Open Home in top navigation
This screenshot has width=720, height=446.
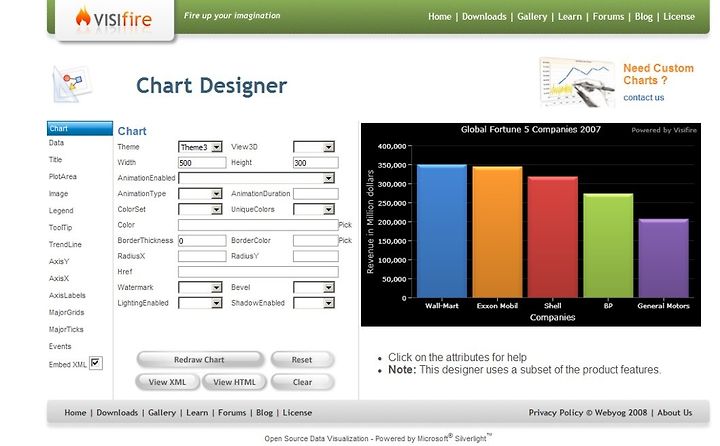click(440, 17)
